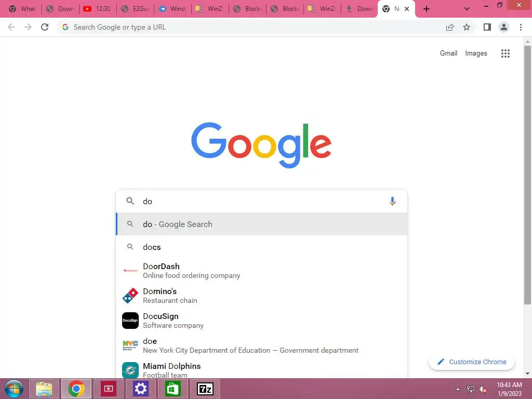Switch to the first Down tab
Screen dimensions: 532x399
point(60,9)
